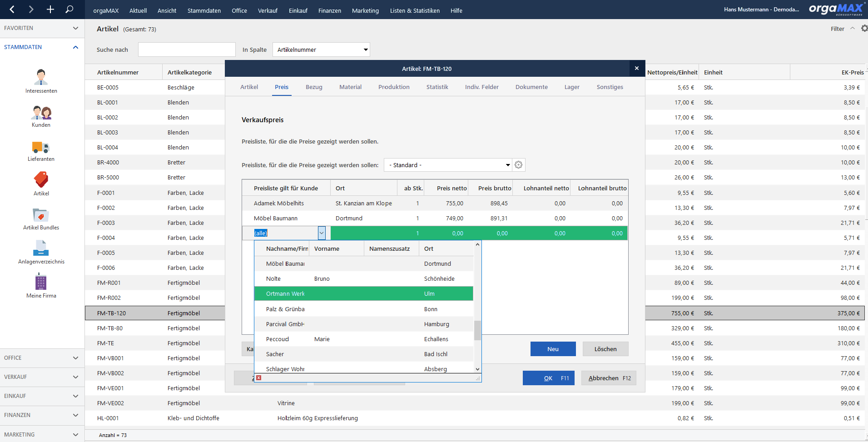
Task: Open Meine Firma in the sidebar
Action: (41, 286)
